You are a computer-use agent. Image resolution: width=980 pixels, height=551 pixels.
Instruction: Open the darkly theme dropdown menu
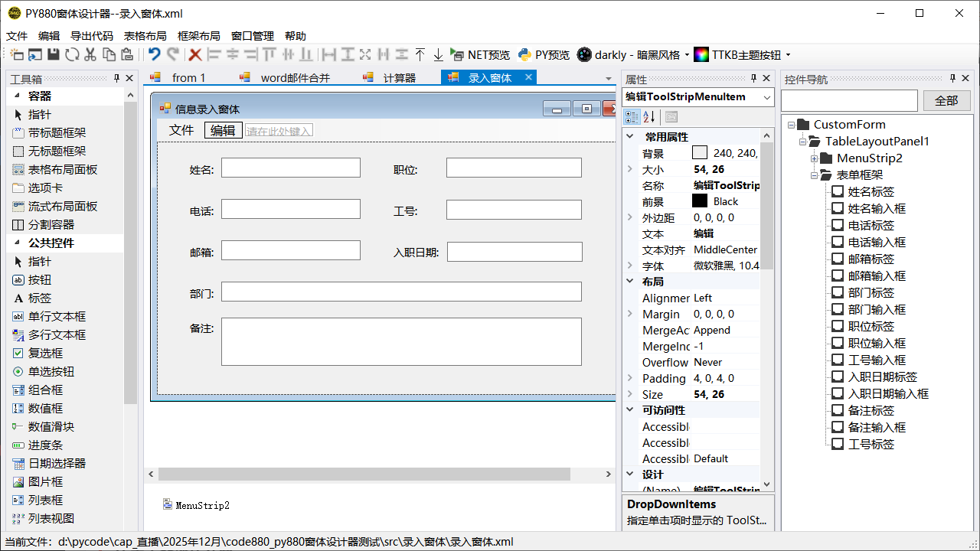click(x=687, y=54)
